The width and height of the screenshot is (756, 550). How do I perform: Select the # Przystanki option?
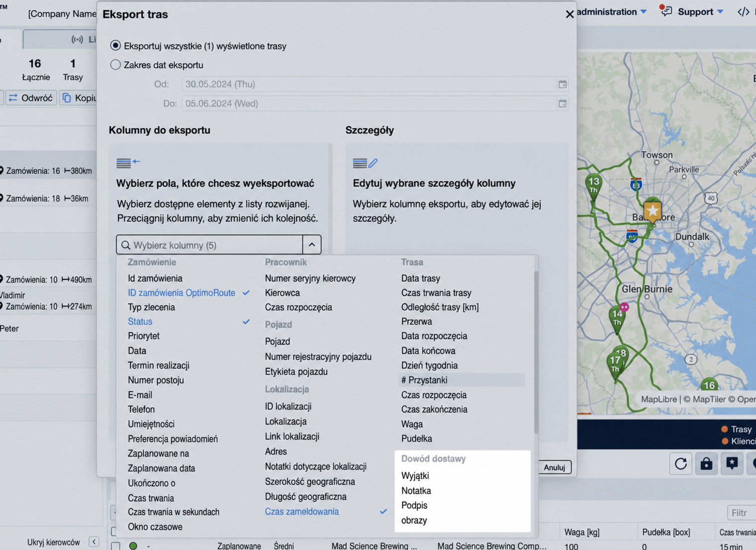tap(462, 380)
